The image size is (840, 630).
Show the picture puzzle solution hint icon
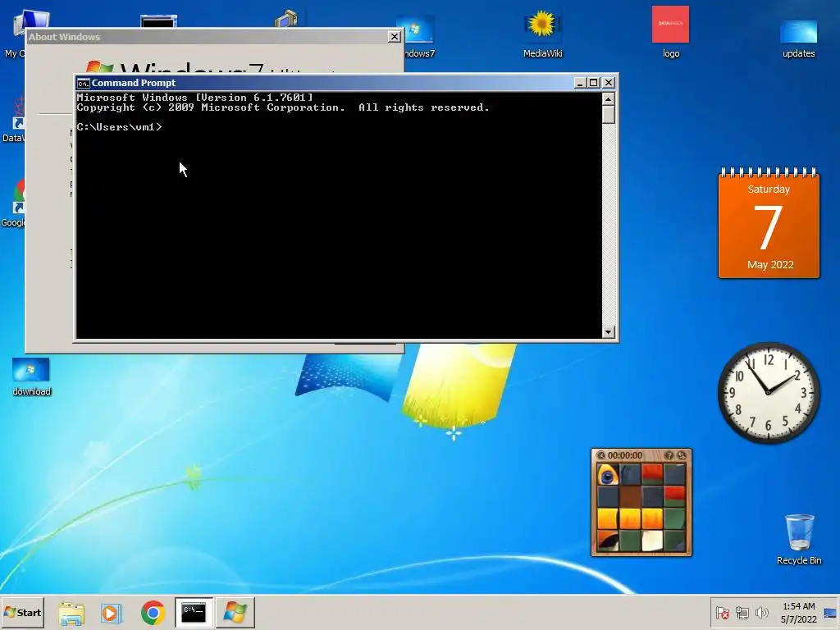(x=669, y=455)
